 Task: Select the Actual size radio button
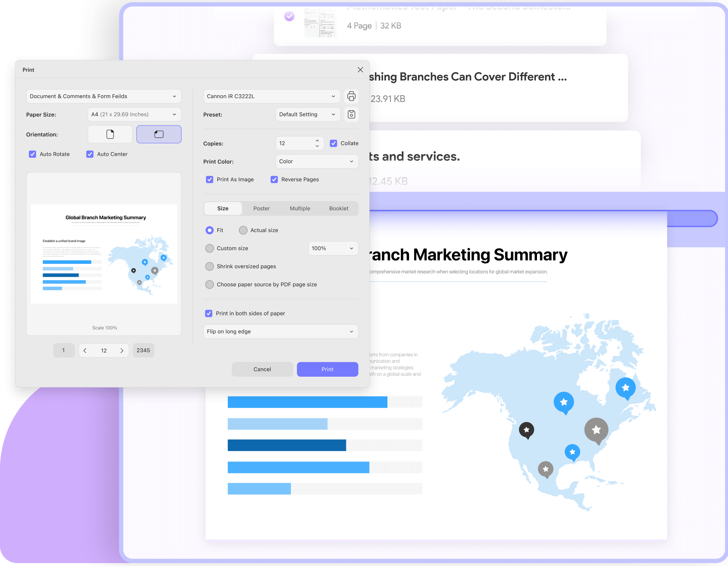(243, 230)
